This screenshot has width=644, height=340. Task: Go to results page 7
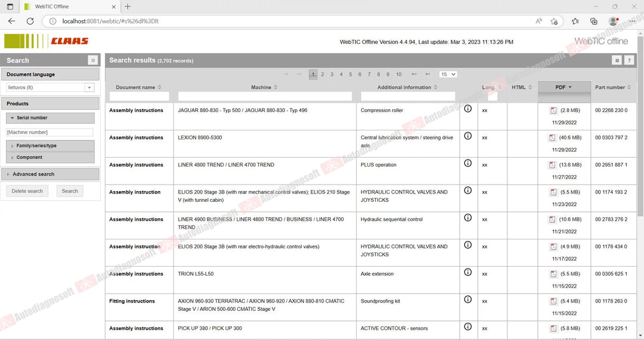pos(369,74)
